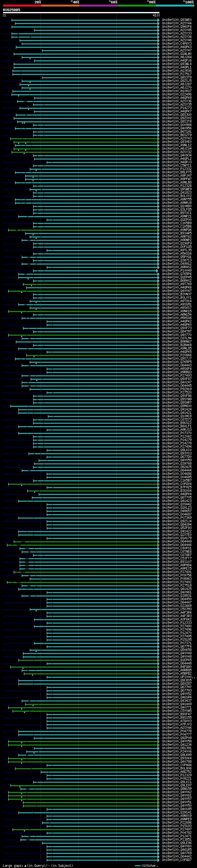The height and width of the screenshot is (868, 197).
Task: Click the green ~80% identity legend segment
Action: point(137,6)
